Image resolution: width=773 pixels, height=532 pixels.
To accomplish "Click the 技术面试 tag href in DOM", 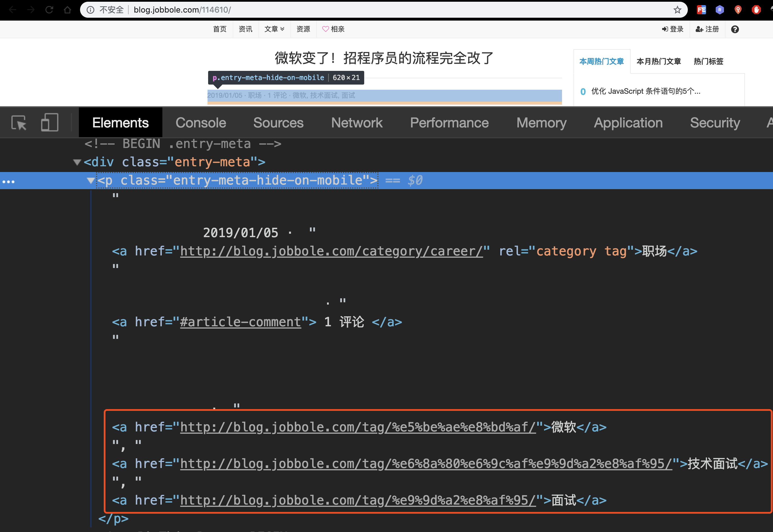I will (x=426, y=464).
